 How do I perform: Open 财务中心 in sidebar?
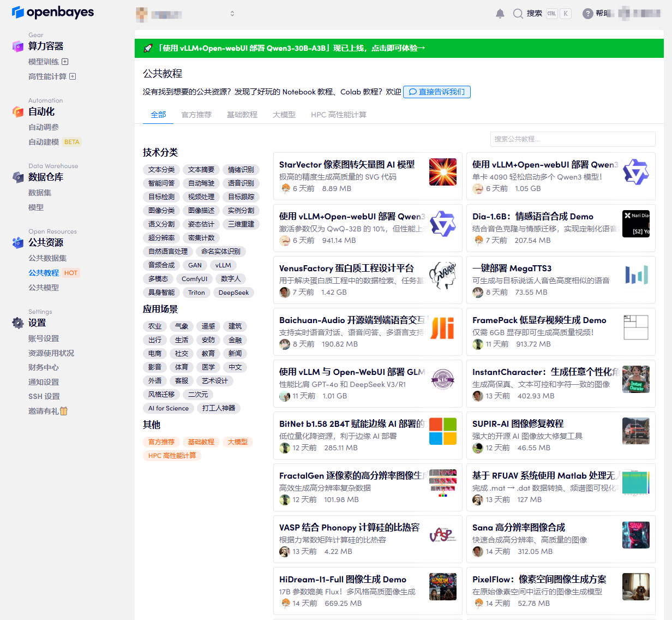coord(44,367)
